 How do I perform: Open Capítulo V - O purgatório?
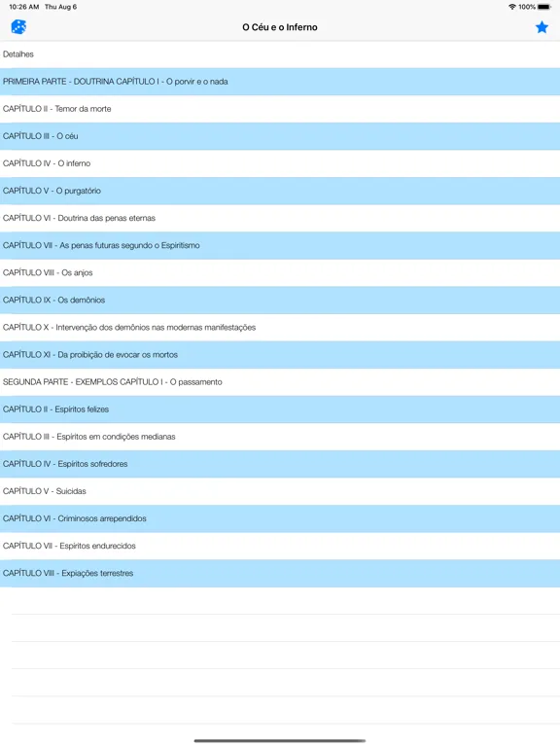pos(280,191)
